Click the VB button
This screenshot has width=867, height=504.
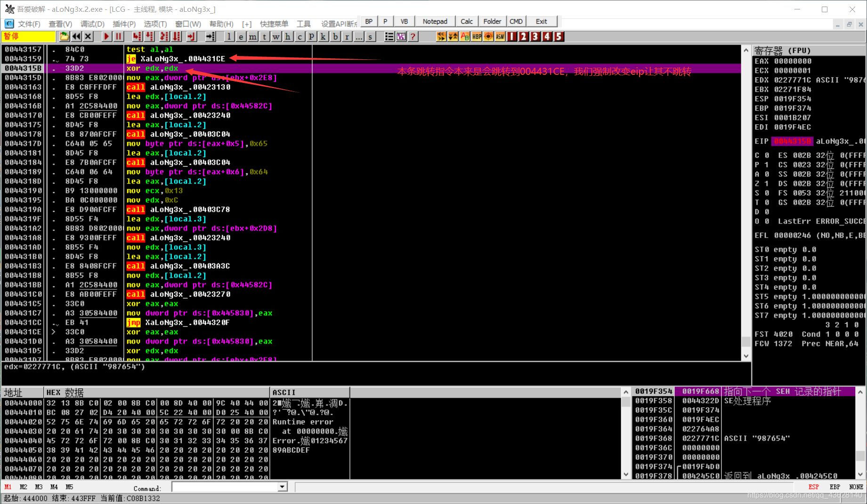[404, 21]
